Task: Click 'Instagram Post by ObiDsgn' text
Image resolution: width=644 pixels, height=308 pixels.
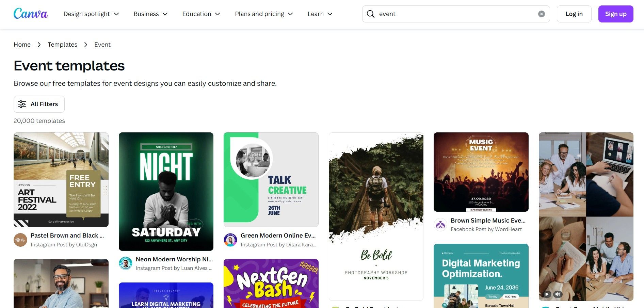Action: (x=64, y=245)
